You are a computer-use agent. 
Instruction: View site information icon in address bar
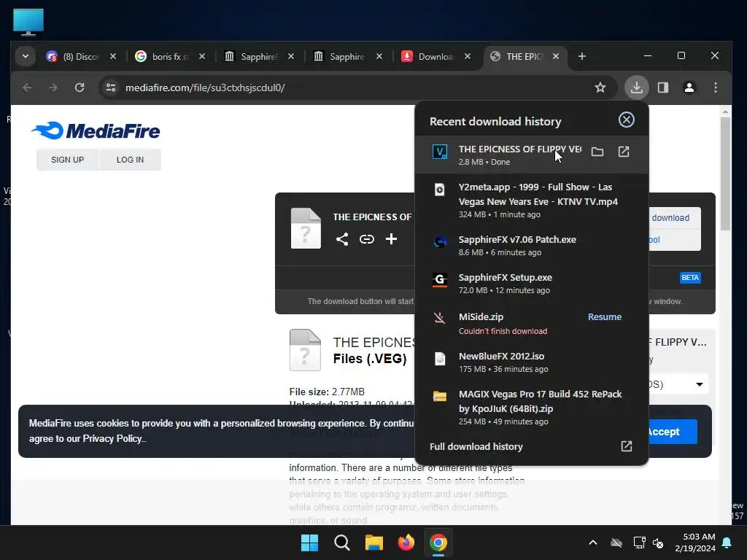[111, 87]
